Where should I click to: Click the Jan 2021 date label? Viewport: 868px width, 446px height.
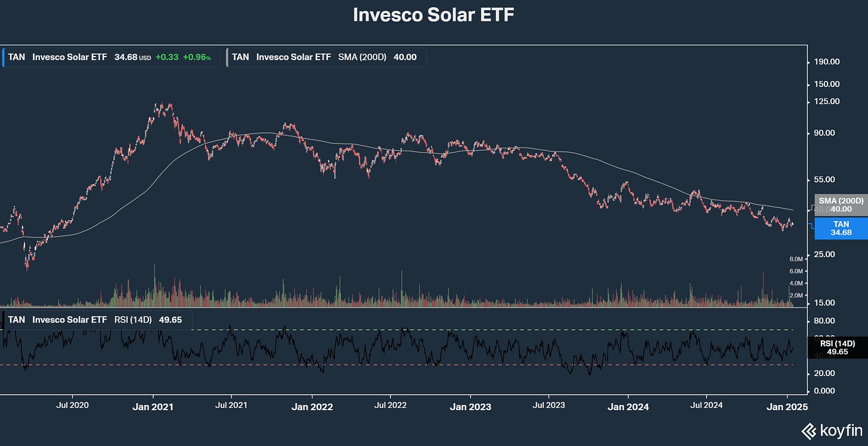(153, 407)
